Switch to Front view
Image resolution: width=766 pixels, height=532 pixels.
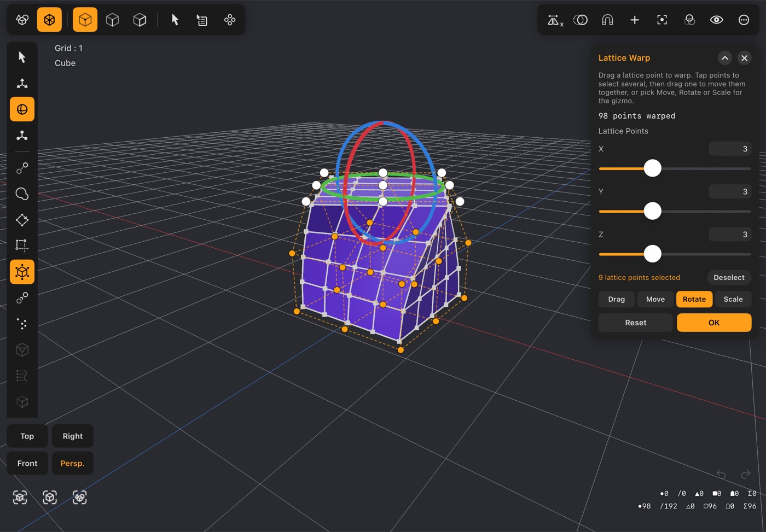(x=27, y=463)
